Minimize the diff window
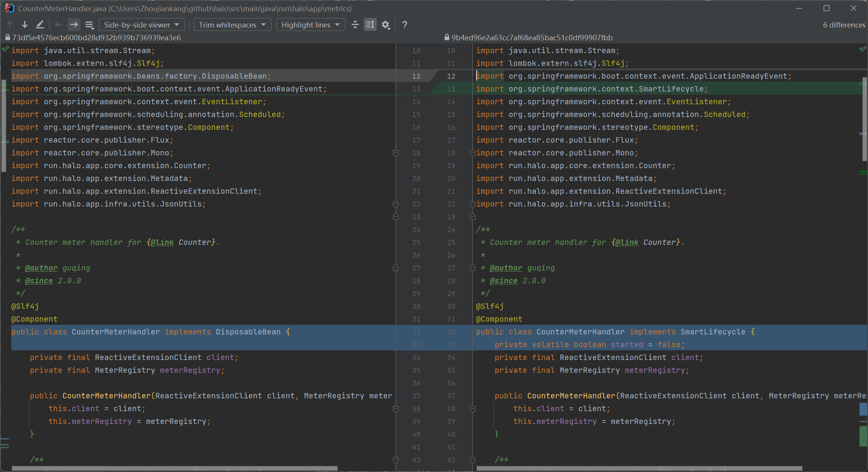 point(799,8)
